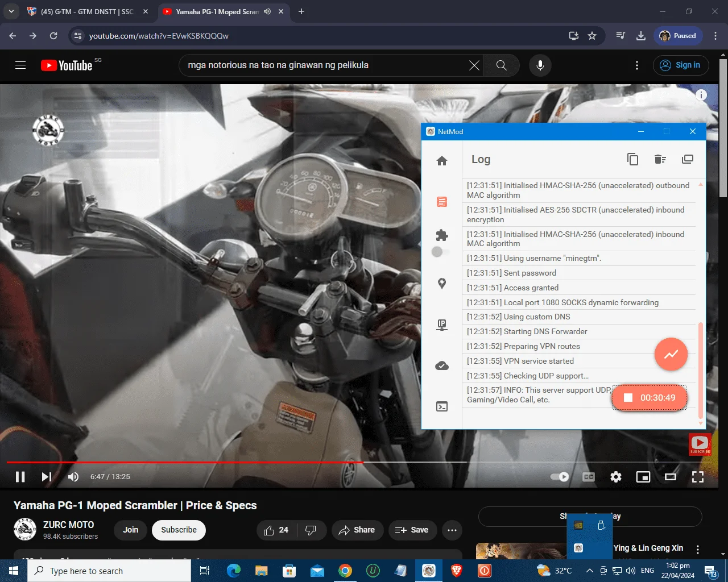Save video to playlist
728x582 pixels.
[412, 530]
